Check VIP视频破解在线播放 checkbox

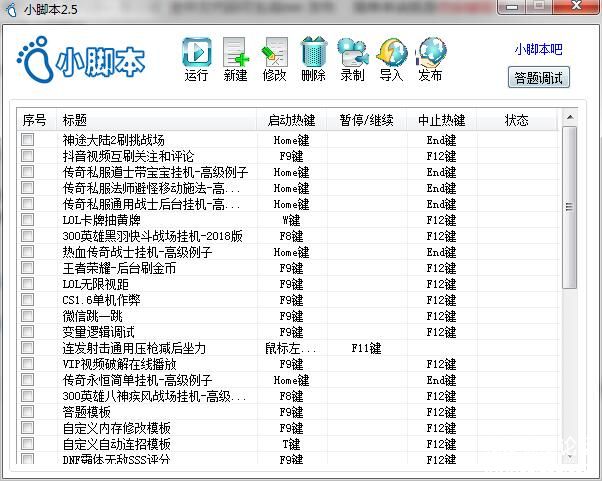[x=28, y=364]
